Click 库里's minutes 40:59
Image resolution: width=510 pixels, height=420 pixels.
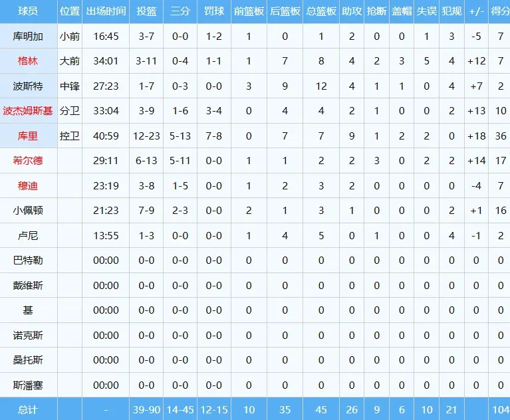[106, 136]
